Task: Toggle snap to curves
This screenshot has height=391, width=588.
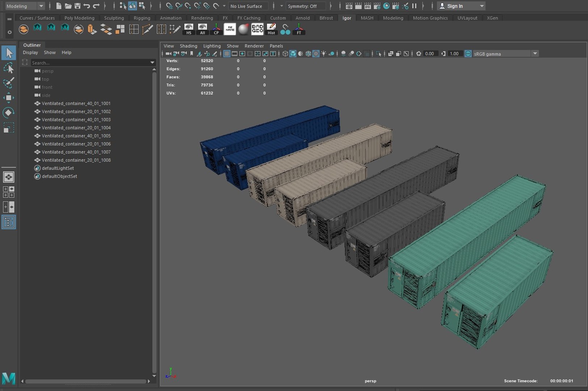Action: click(x=178, y=6)
